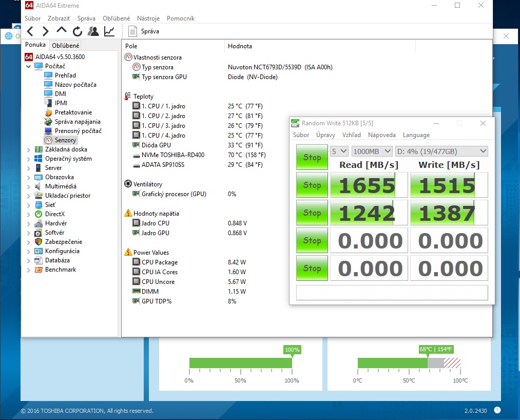Image resolution: width=520 pixels, height=420 pixels.
Task: Select the Prehľad tree item
Action: (x=65, y=75)
